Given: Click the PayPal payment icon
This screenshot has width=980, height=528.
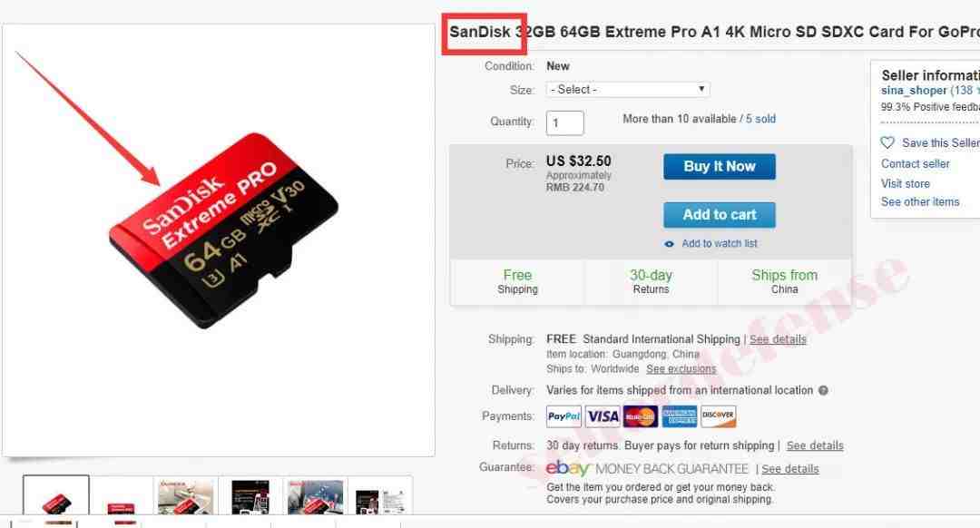Looking at the screenshot, I should pos(563,416).
